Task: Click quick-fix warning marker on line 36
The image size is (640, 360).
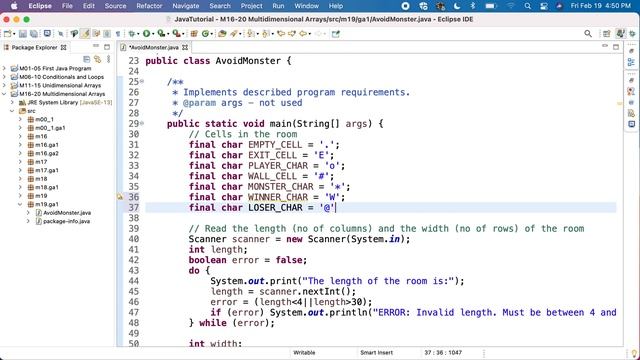Action: (x=120, y=197)
